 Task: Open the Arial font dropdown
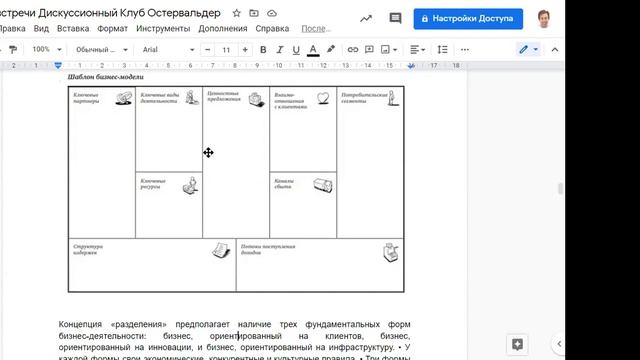point(168,50)
